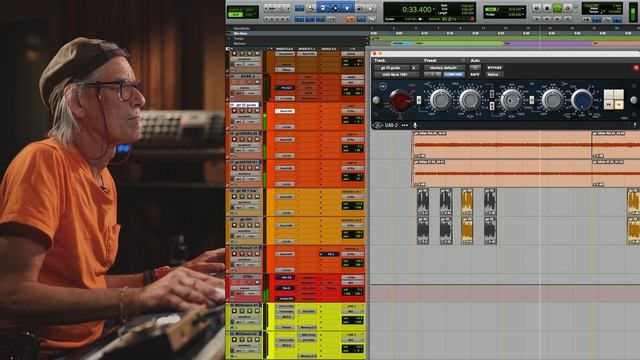Click the transport Record button

coord(567,8)
